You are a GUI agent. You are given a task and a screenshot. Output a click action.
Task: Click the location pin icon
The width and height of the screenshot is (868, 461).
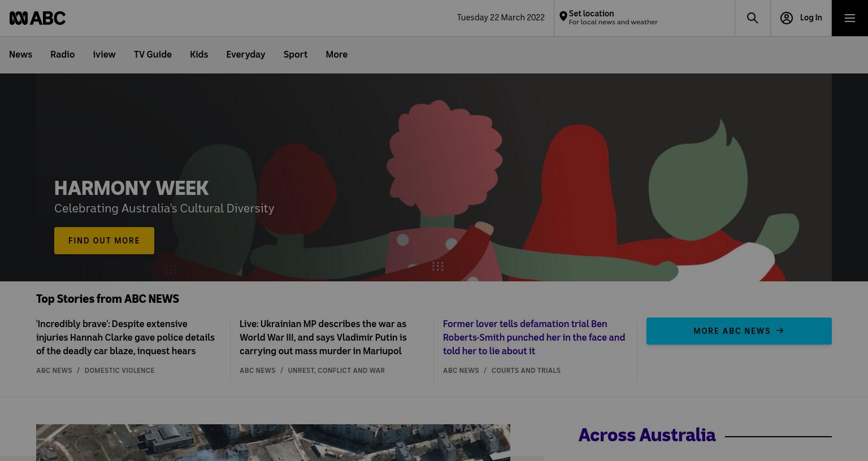pos(563,17)
